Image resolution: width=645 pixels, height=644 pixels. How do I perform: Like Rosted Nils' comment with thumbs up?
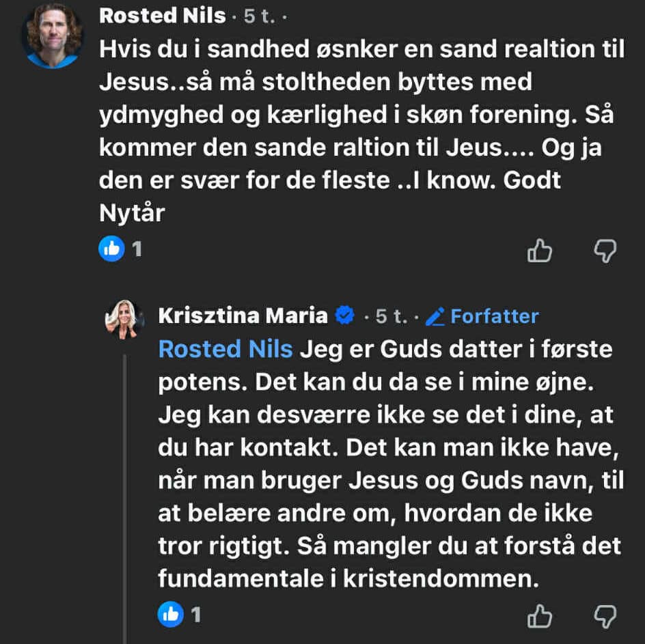click(x=540, y=251)
